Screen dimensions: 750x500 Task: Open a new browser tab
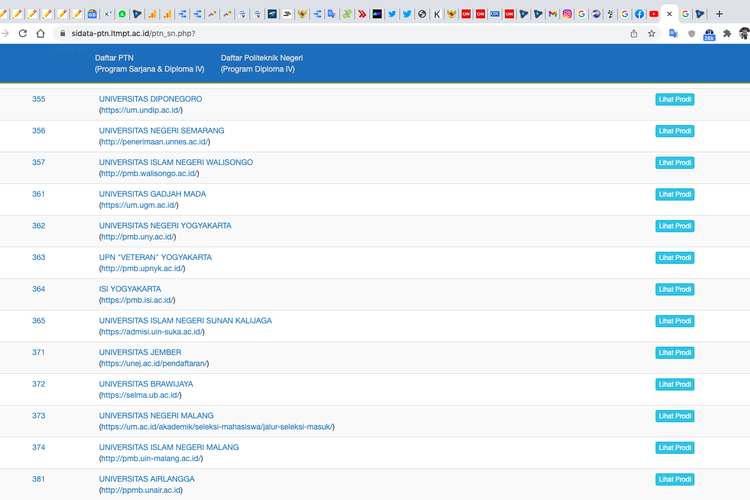coord(718,14)
